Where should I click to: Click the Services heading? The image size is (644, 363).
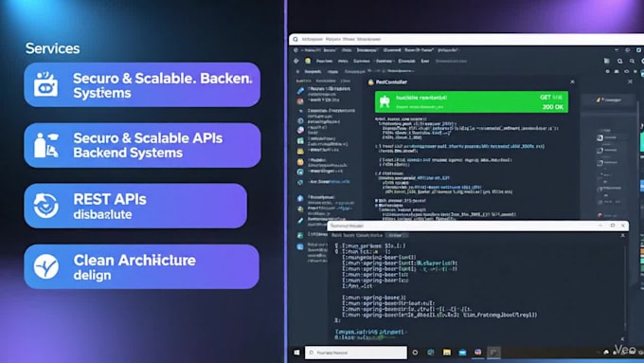click(x=53, y=48)
